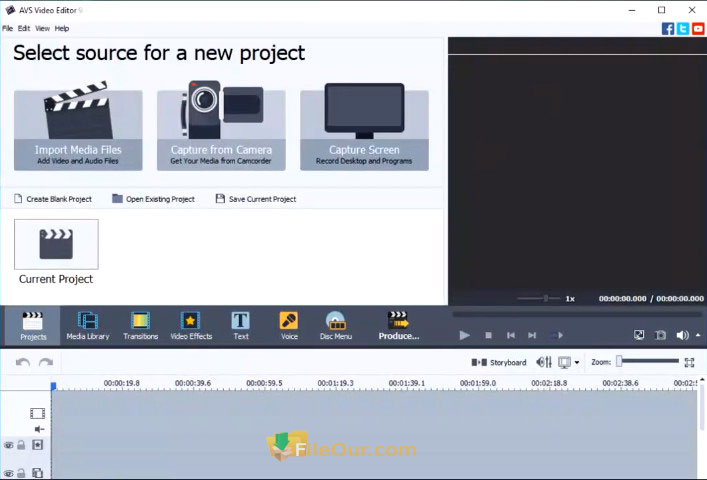Click the main video track icon
Image resolution: width=707 pixels, height=480 pixels.
pyautogui.click(x=37, y=413)
